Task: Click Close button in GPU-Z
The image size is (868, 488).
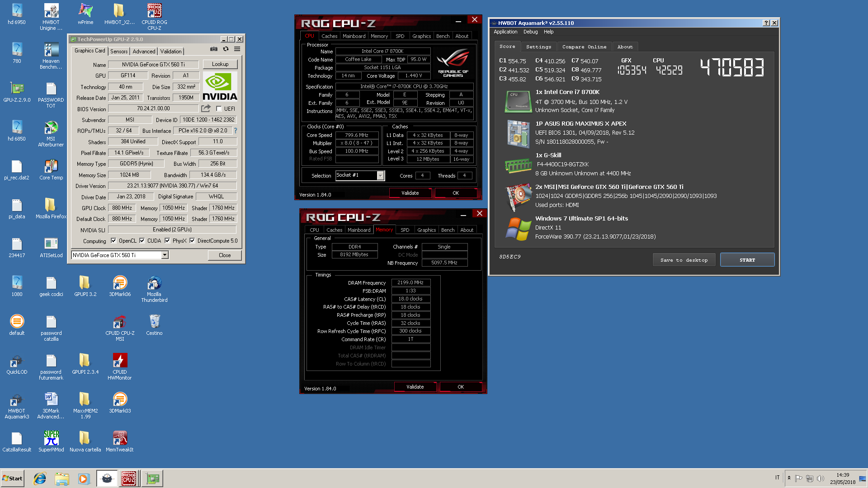Action: tap(225, 255)
